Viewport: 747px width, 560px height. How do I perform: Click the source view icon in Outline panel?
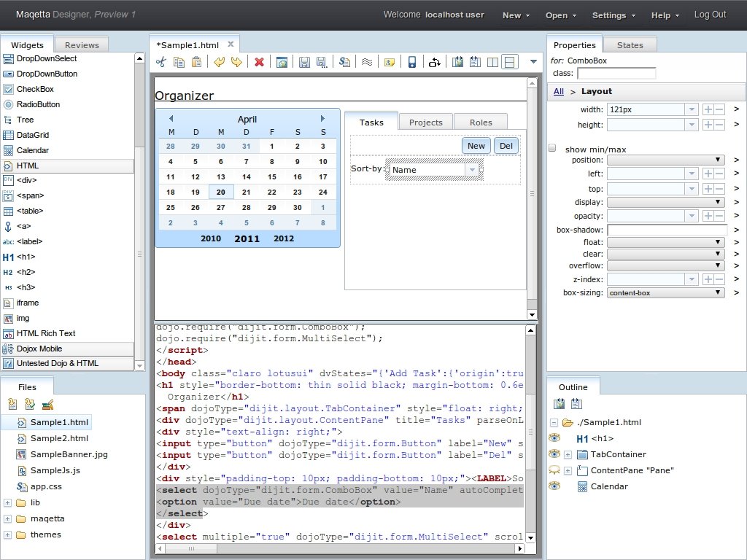point(576,404)
